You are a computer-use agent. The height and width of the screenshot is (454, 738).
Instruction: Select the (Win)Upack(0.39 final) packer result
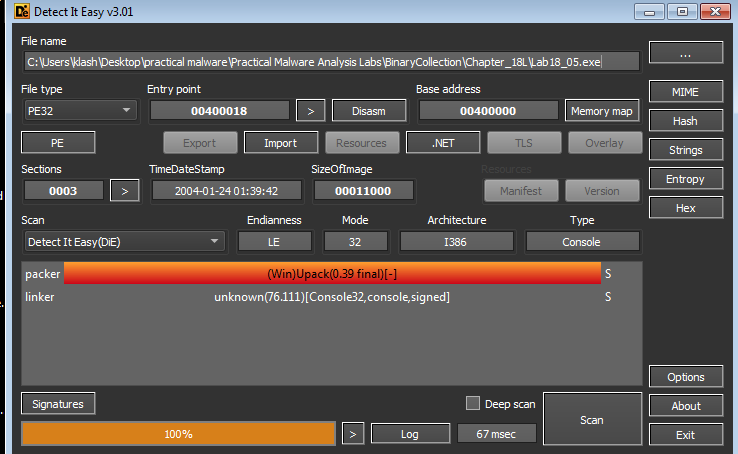tap(332, 273)
